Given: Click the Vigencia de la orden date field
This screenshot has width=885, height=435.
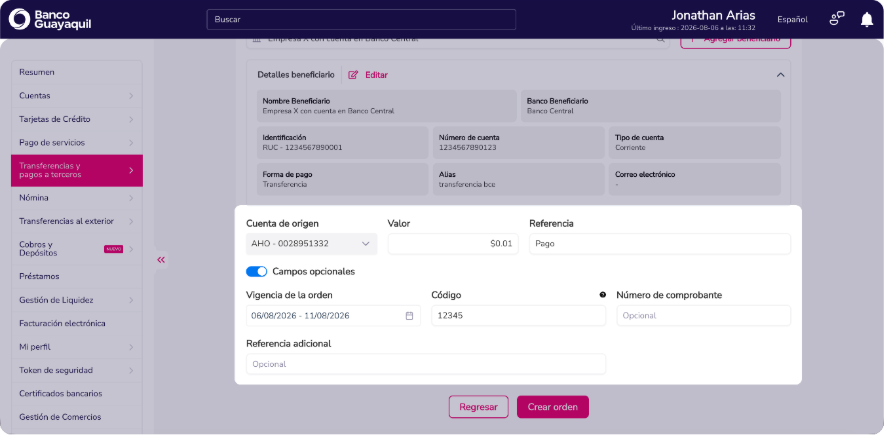Looking at the screenshot, I should click(333, 316).
